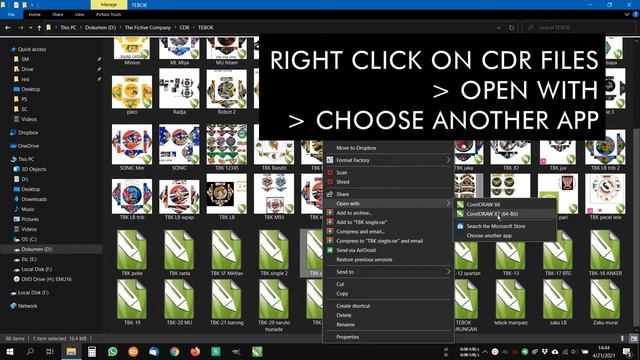Select the TBK-21 barong file
Image resolution: width=640 pixels, height=360 pixels.
227,302
